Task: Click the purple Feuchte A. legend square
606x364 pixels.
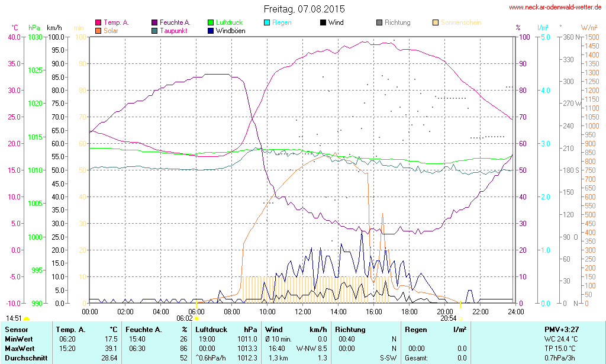Action: click(155, 22)
